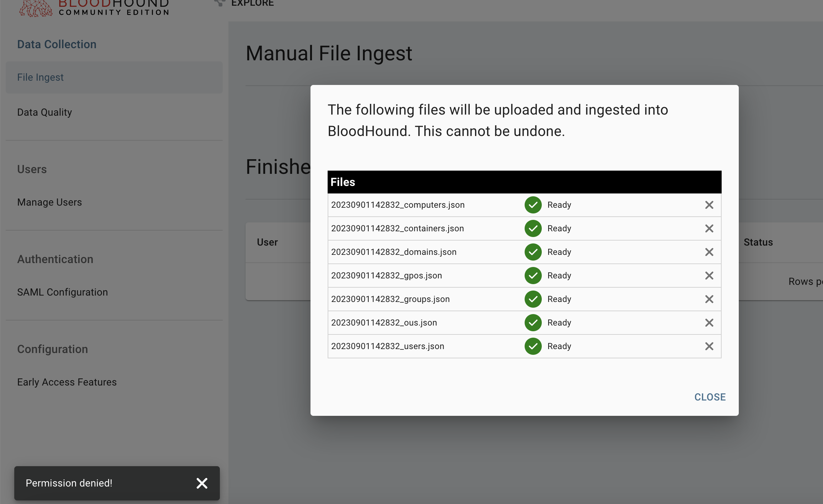This screenshot has height=504, width=823.
Task: Remove 20230901142832_containers.json from the upload list
Action: click(709, 228)
